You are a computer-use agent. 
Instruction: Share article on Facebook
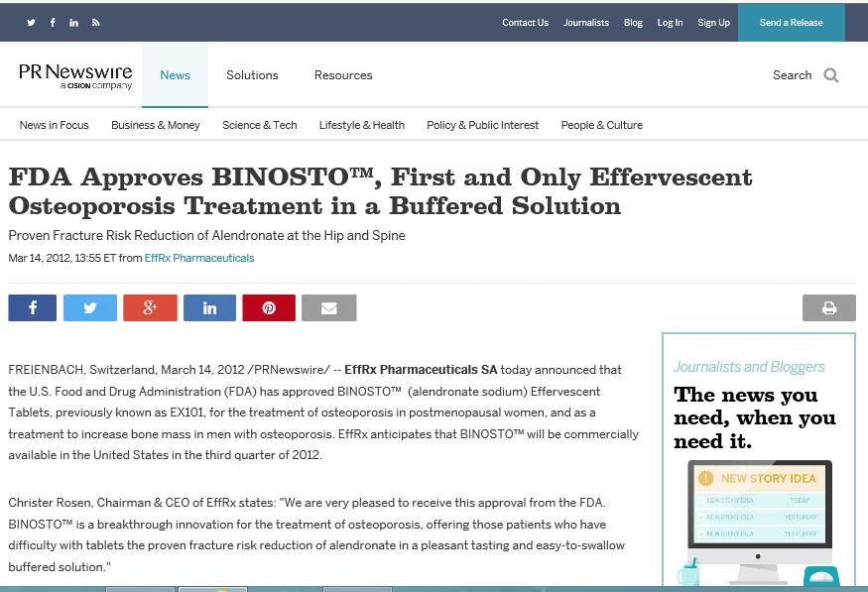[x=32, y=307]
